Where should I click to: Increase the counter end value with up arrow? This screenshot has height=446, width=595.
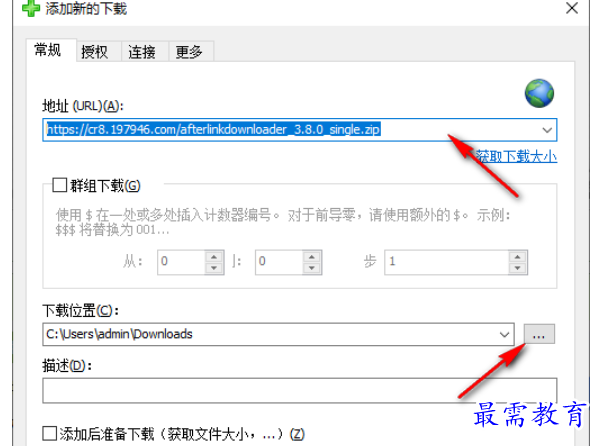pos(312,257)
